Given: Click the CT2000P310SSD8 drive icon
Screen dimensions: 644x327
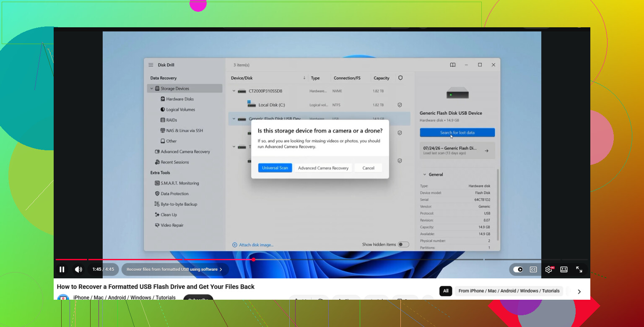Looking at the screenshot, I should pyautogui.click(x=242, y=91).
